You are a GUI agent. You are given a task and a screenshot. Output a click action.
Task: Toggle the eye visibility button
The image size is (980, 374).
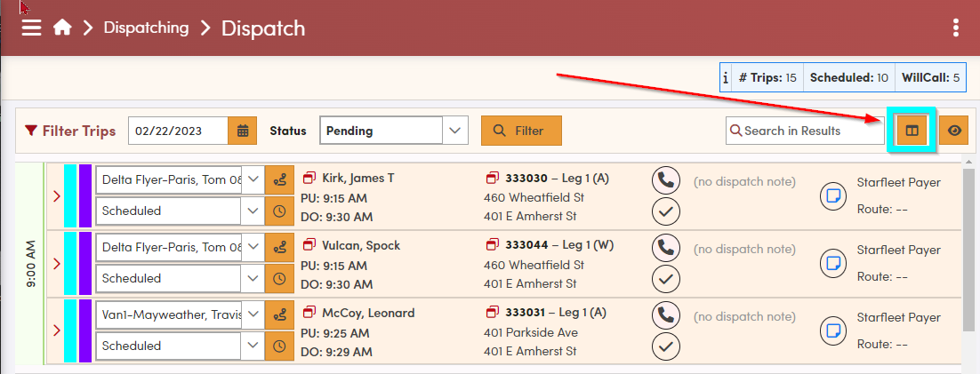[954, 131]
